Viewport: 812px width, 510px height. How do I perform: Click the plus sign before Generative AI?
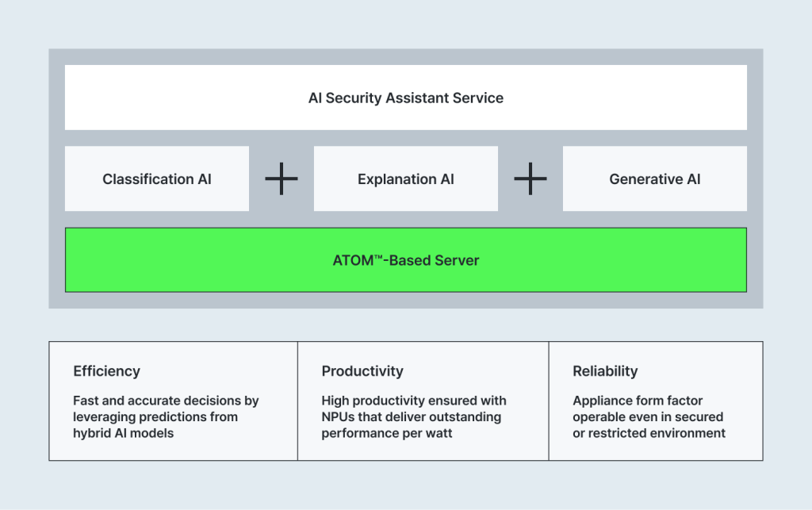pos(530,179)
